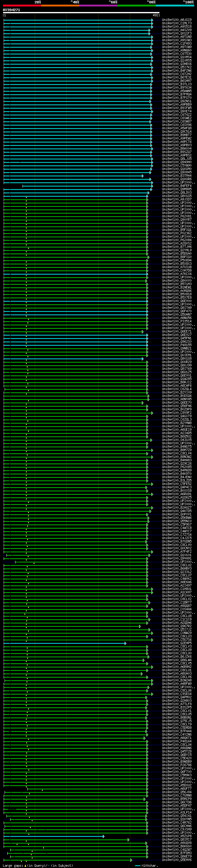197x868 pixels.
Task: Click the label UniRef100_B7FMQ4
Action: click(x=177, y=94)
